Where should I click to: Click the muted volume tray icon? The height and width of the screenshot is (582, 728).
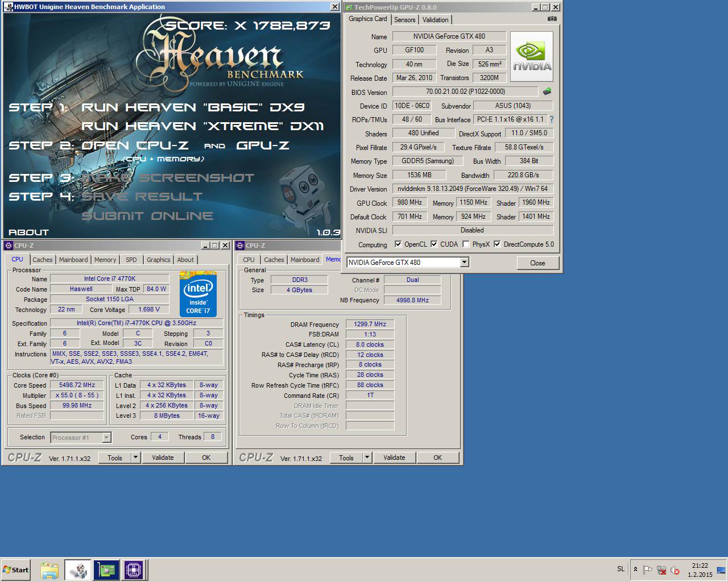[675, 569]
